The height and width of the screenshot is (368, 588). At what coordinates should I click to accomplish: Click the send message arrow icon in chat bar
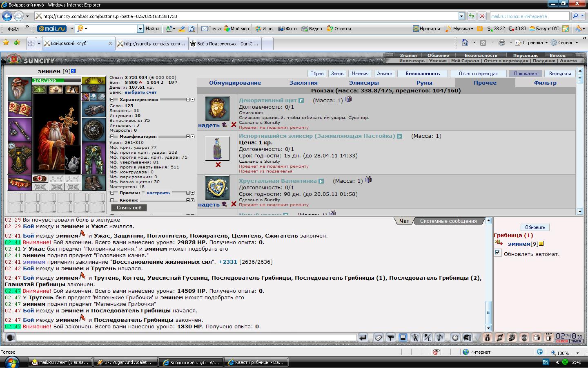point(363,338)
